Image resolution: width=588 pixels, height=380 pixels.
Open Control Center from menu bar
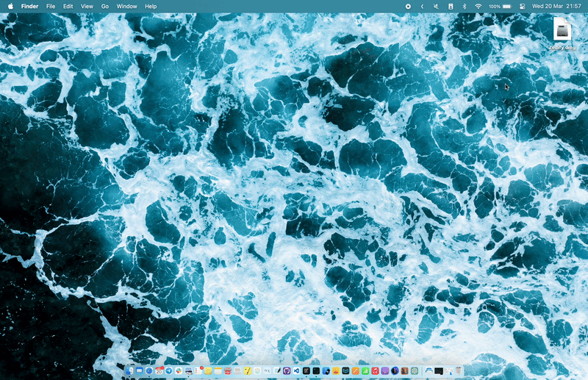pyautogui.click(x=523, y=7)
